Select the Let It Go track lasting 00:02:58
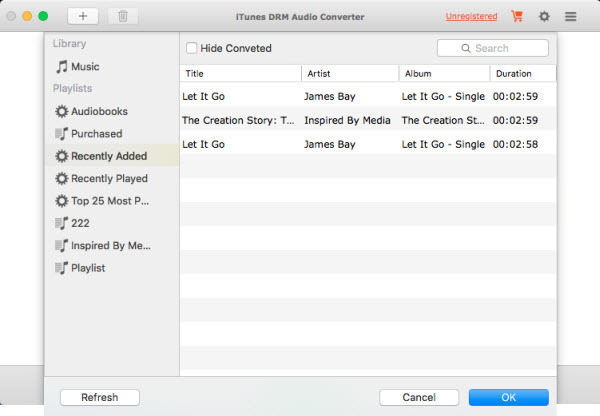The image size is (600, 416). pyautogui.click(x=368, y=144)
